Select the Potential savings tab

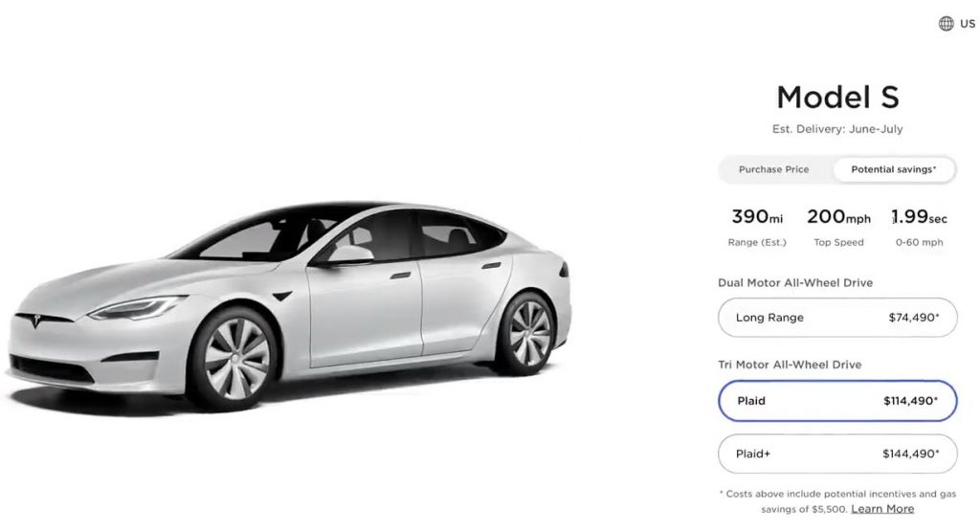pyautogui.click(x=894, y=169)
